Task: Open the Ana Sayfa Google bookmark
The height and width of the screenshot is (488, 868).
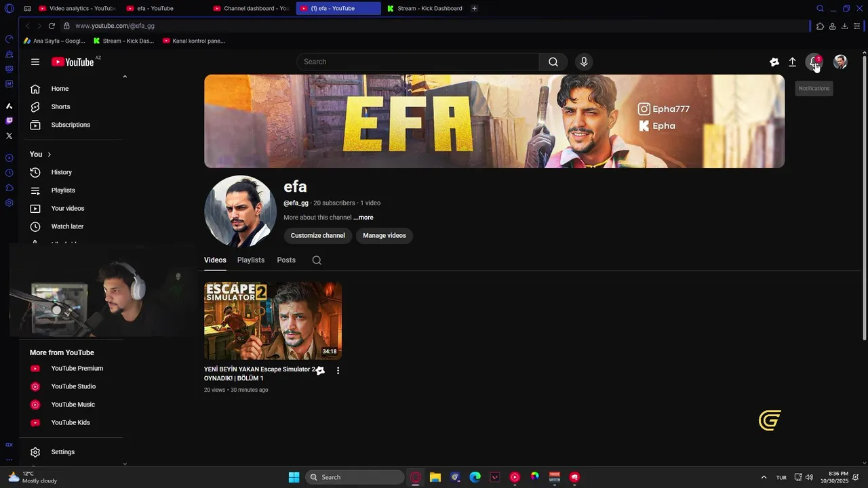Action: pyautogui.click(x=54, y=41)
